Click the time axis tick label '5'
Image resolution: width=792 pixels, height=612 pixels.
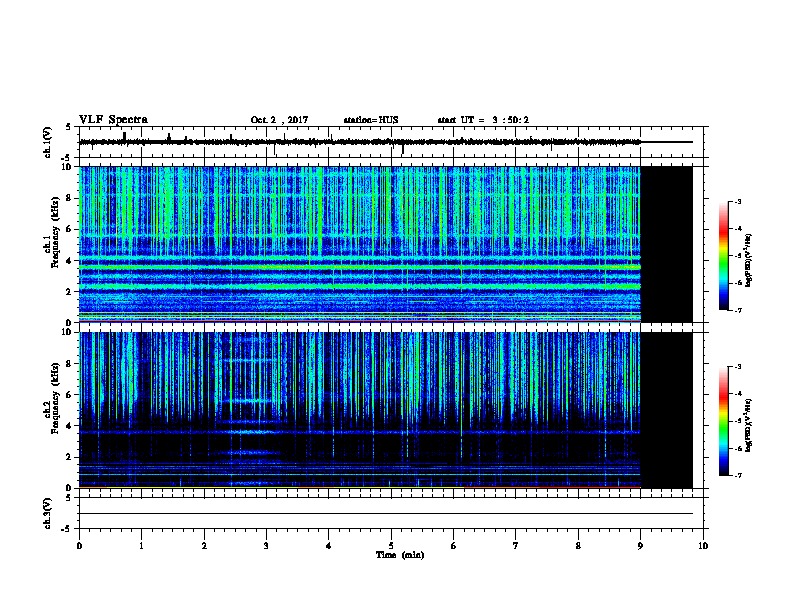click(391, 546)
